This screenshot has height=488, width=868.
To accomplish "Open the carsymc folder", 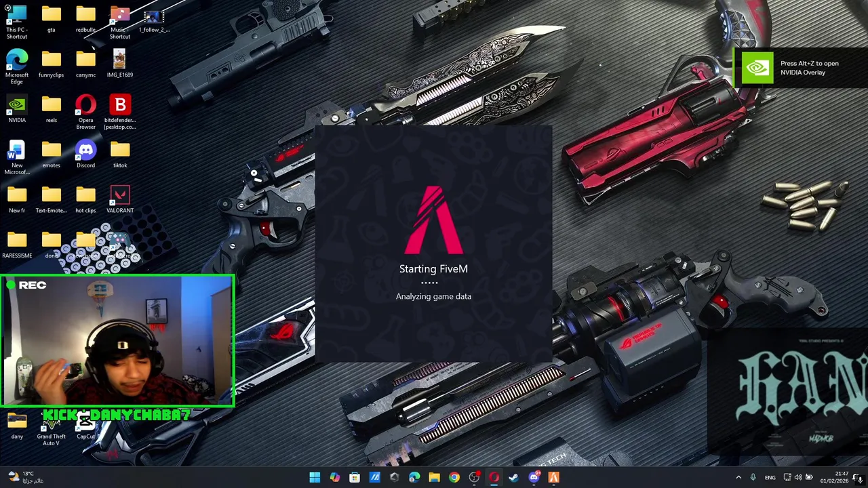I will point(85,64).
